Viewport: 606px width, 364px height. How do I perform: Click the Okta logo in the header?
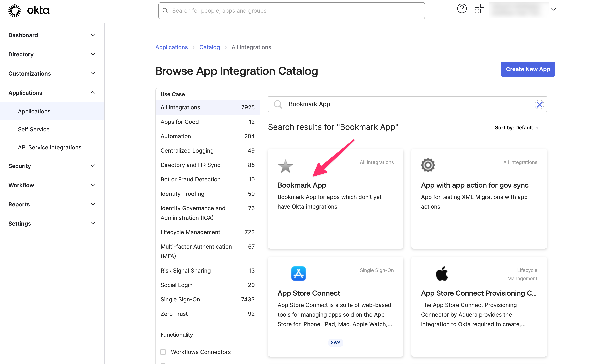[29, 11]
